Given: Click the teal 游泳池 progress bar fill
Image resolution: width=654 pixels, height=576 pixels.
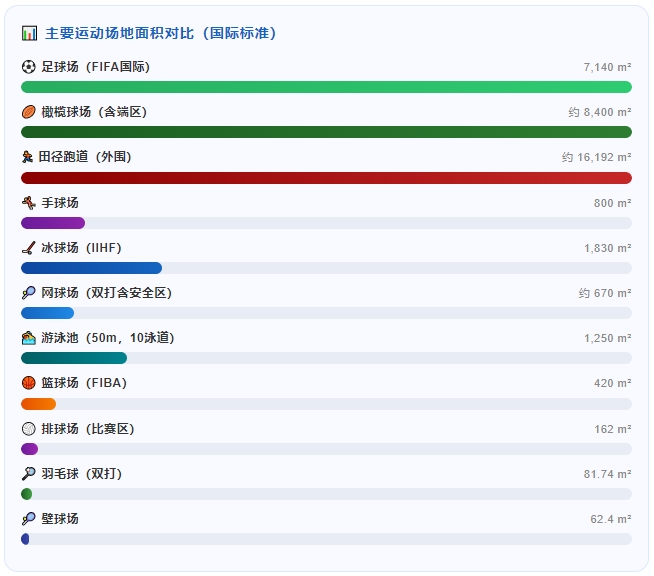Looking at the screenshot, I should click(x=74, y=358).
